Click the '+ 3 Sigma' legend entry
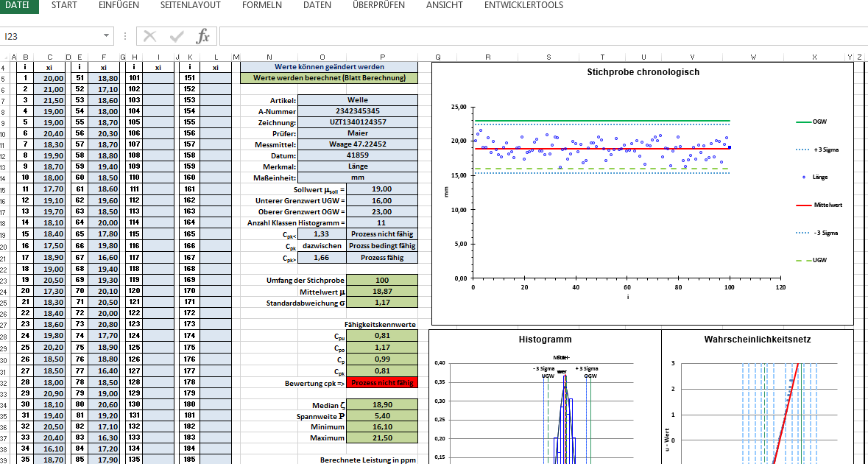The height and width of the screenshot is (464, 868). 817,150
